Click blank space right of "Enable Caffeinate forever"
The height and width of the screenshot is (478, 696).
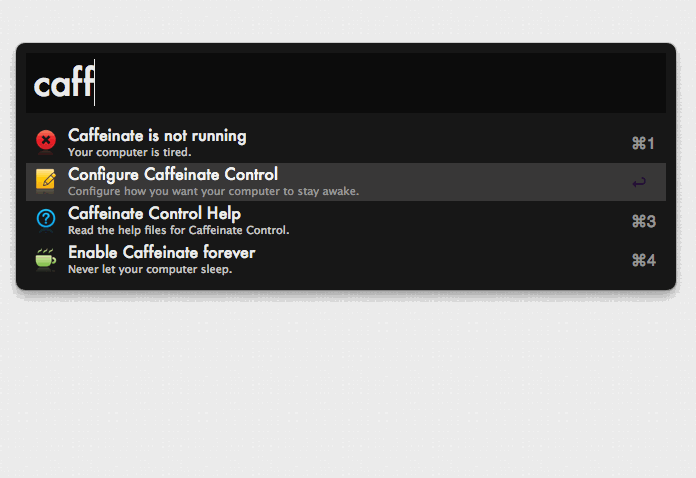[440, 260]
